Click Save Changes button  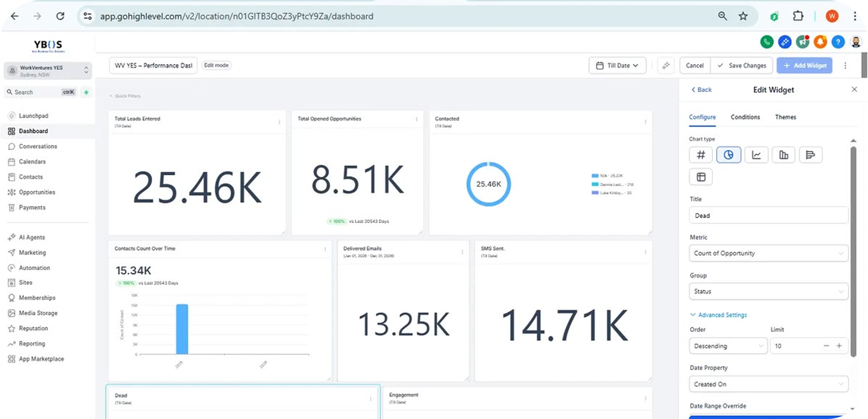(x=742, y=65)
